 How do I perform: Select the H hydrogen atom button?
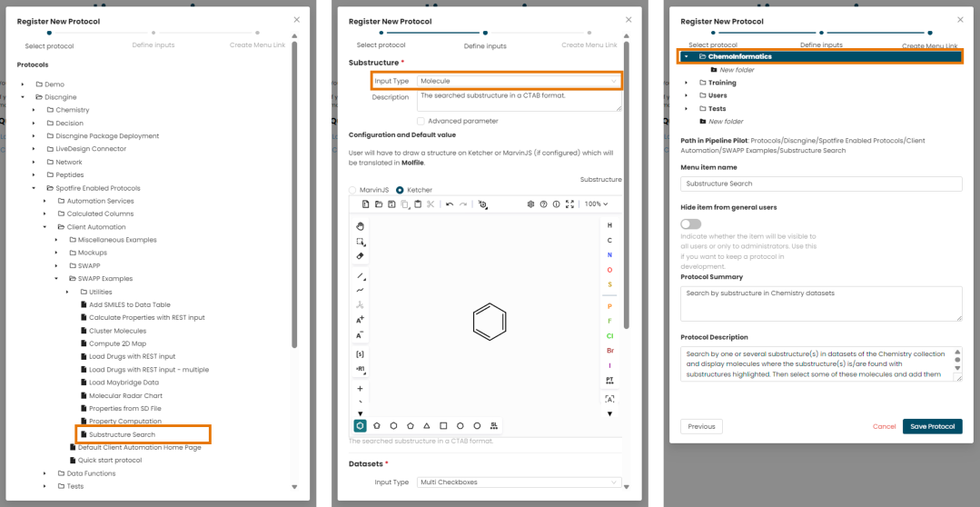609,225
